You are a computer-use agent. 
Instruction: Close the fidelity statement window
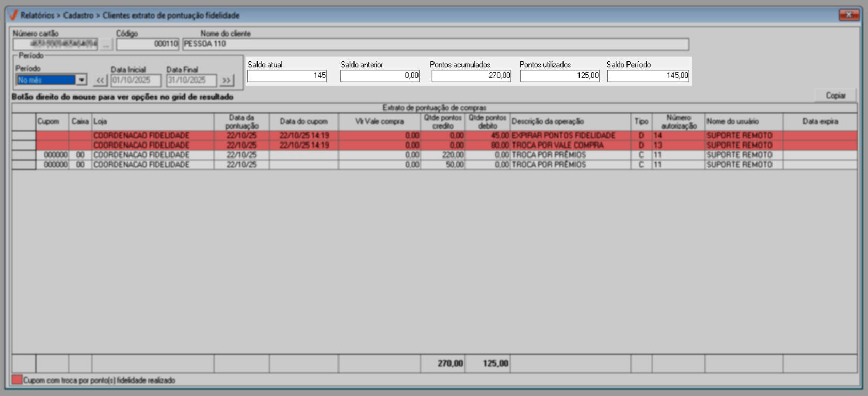point(848,15)
